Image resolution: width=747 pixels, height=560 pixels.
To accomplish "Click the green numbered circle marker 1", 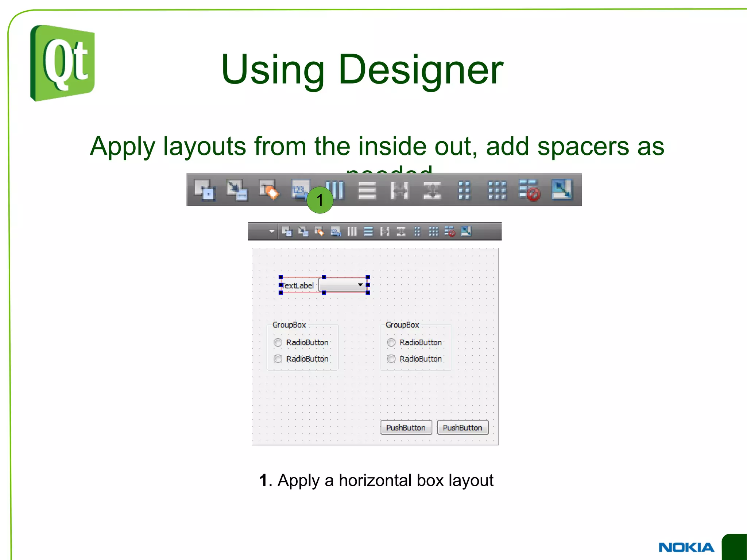I will 320,200.
